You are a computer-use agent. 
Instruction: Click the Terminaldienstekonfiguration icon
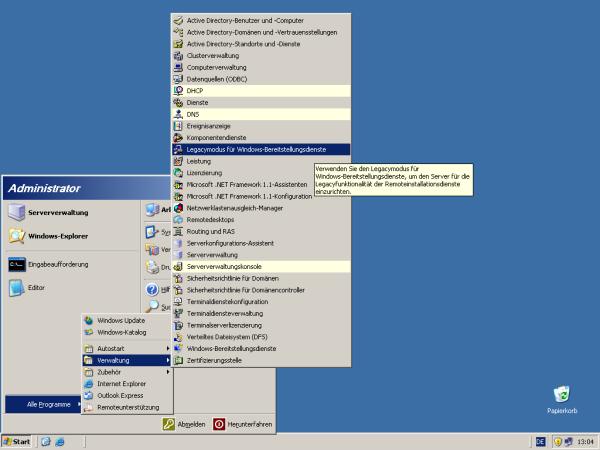[x=178, y=302]
